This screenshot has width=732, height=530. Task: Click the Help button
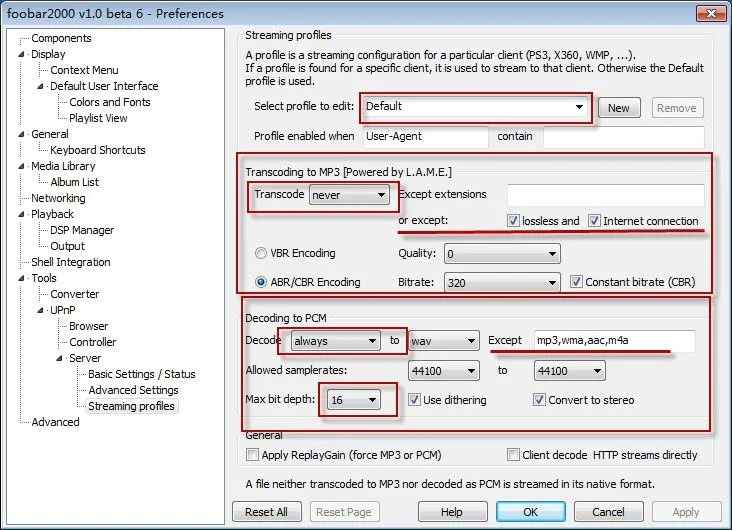pos(452,512)
